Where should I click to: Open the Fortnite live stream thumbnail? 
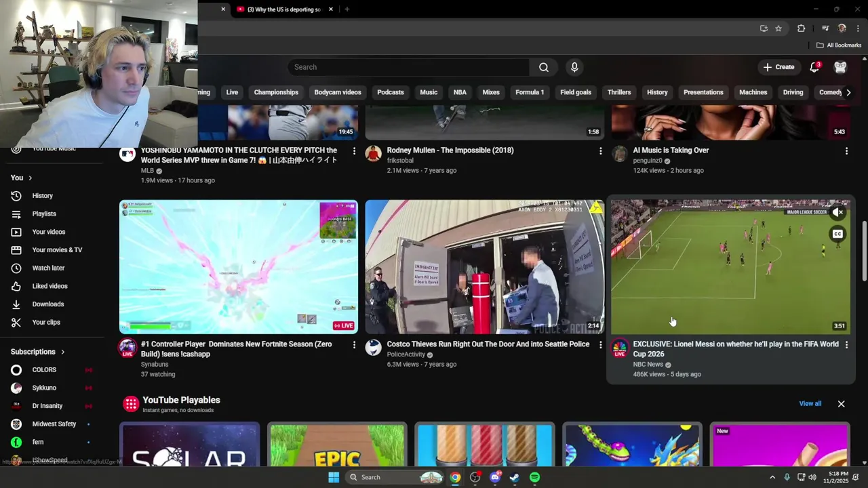point(239,266)
